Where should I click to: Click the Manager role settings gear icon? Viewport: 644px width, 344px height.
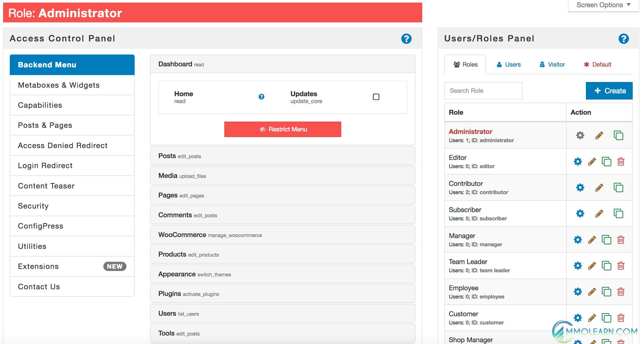coord(578,239)
